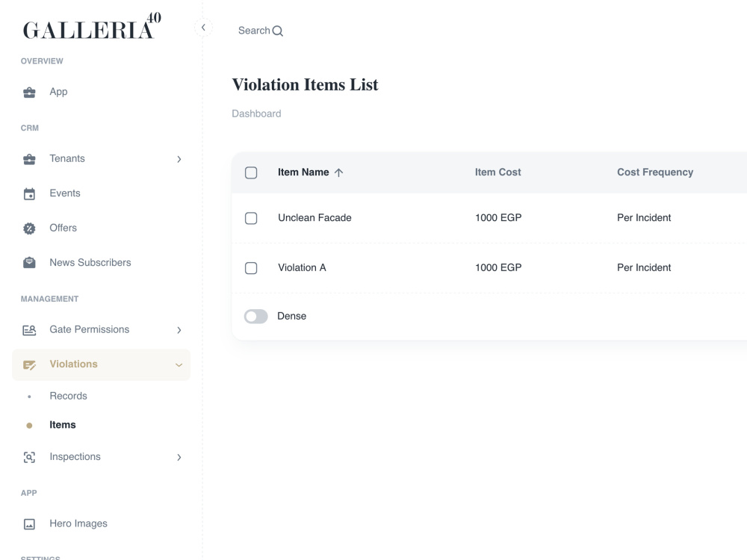This screenshot has width=747, height=560.
Task: Click the Search field
Action: click(x=261, y=31)
